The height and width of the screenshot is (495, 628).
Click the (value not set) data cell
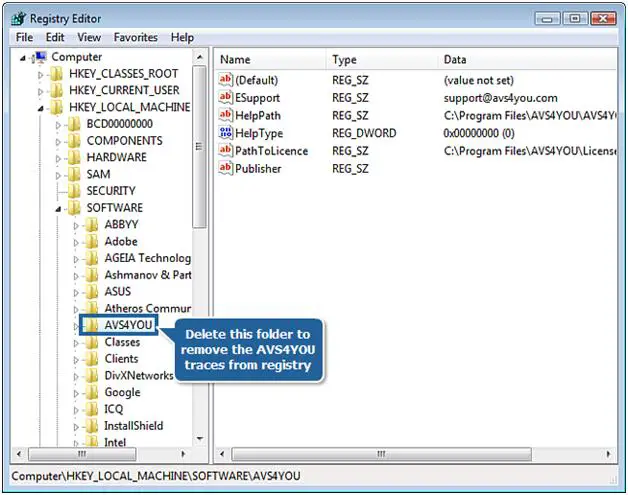479,80
